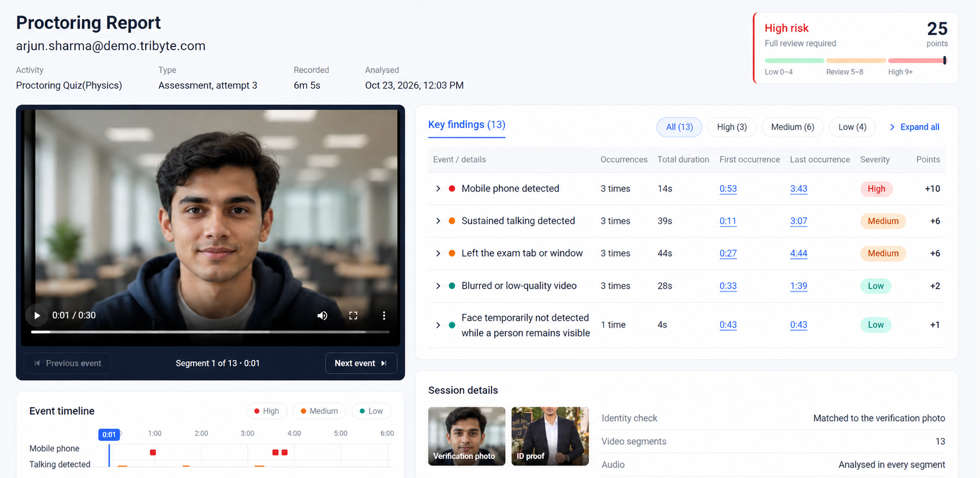This screenshot has width=980, height=478.
Task: Go to the Previous event
Action: point(68,363)
